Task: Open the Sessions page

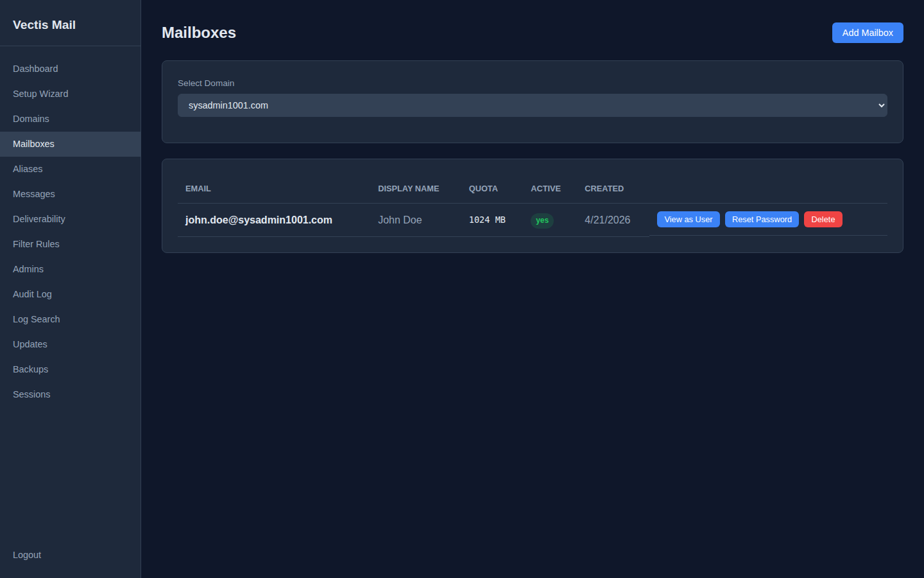Action: pyautogui.click(x=70, y=394)
